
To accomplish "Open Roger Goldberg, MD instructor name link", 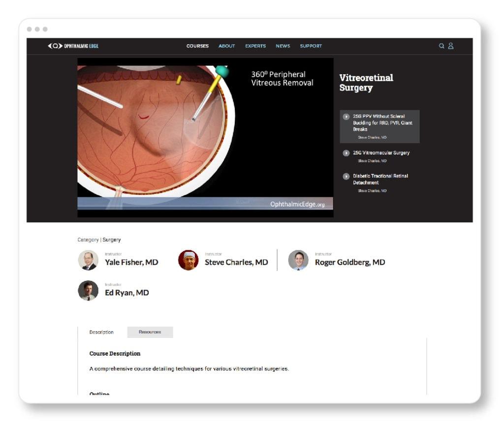I will [x=350, y=262].
